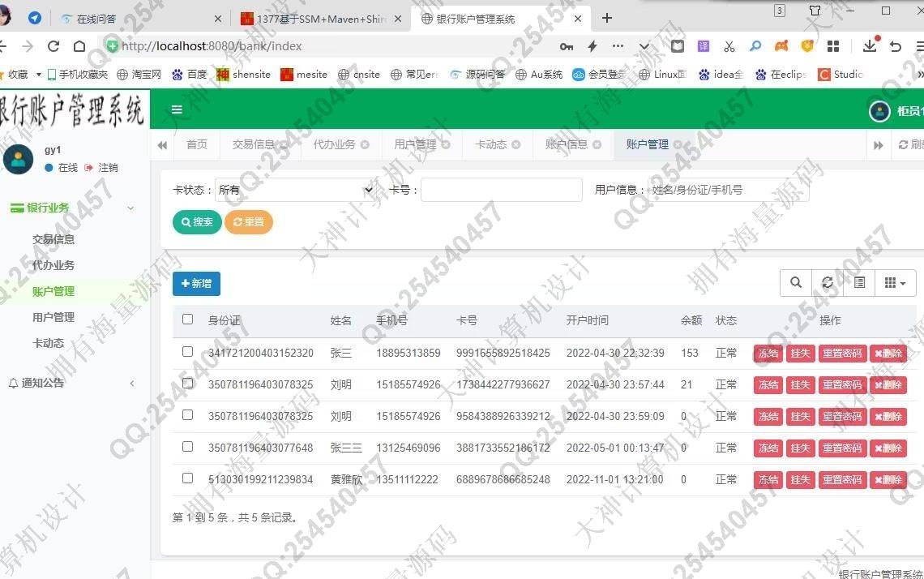Open the scissors screenshot tool

tap(729, 46)
